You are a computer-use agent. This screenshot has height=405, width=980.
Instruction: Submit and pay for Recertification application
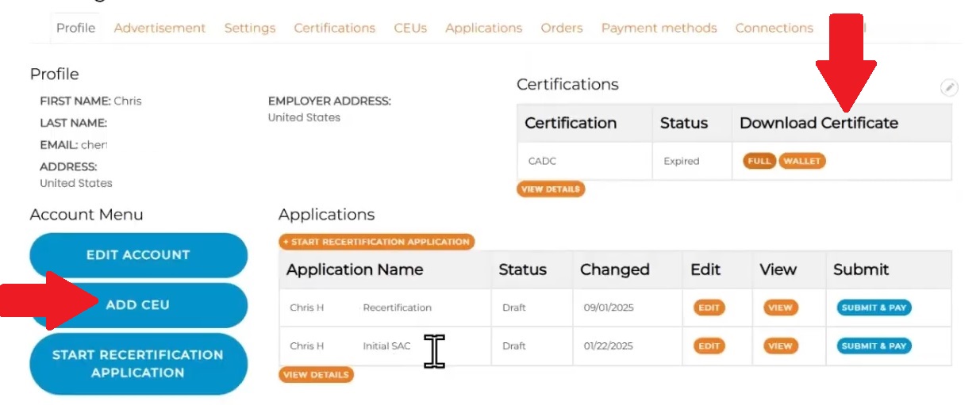coord(874,308)
